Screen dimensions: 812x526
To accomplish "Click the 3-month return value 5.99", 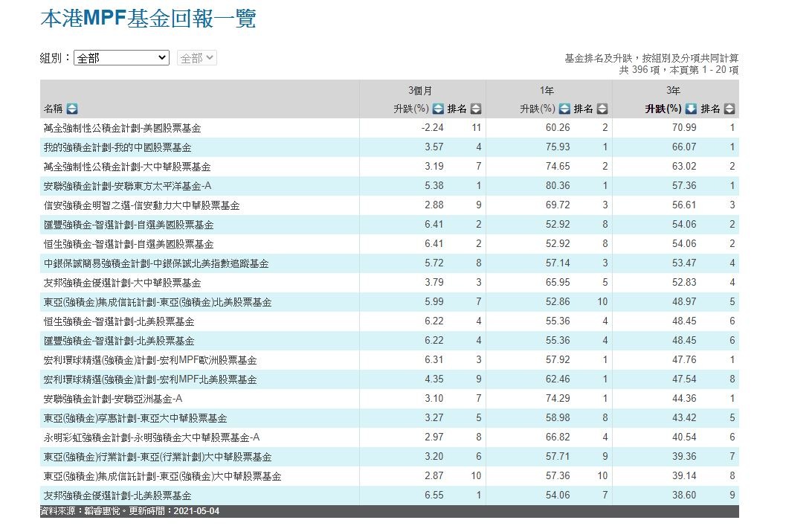I will [434, 301].
